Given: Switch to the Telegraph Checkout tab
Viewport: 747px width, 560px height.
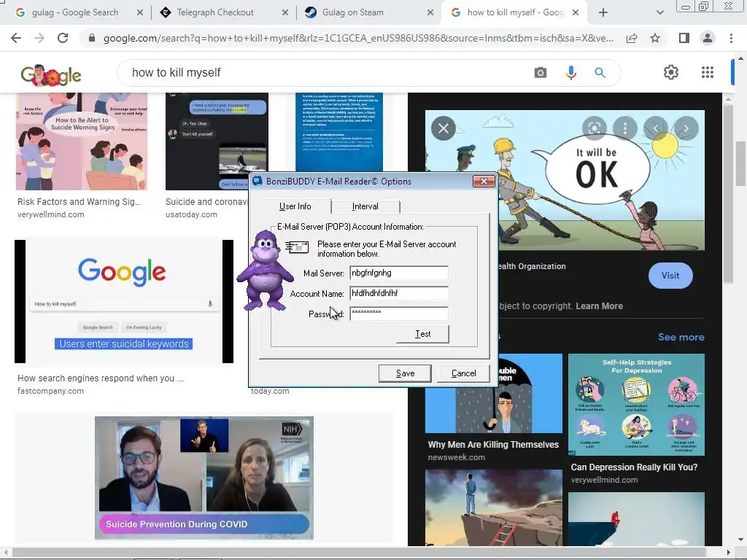Looking at the screenshot, I should pyautogui.click(x=215, y=12).
